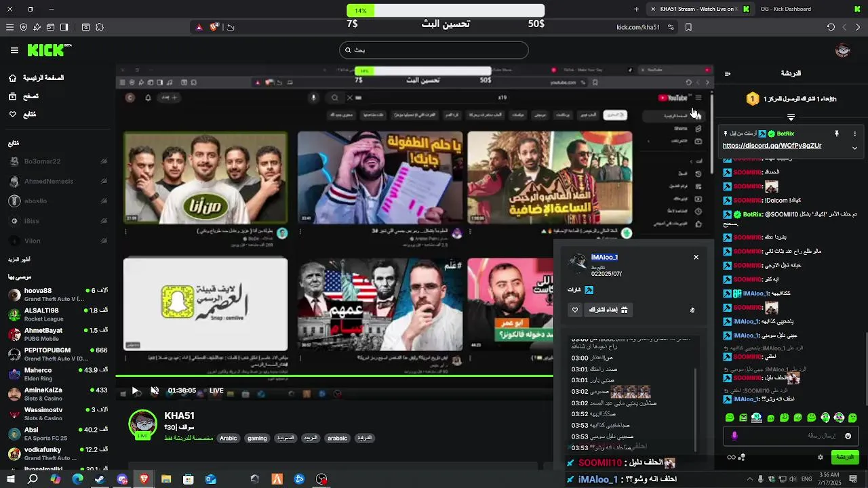
Task: Click the green send chat button
Action: pyautogui.click(x=845, y=457)
